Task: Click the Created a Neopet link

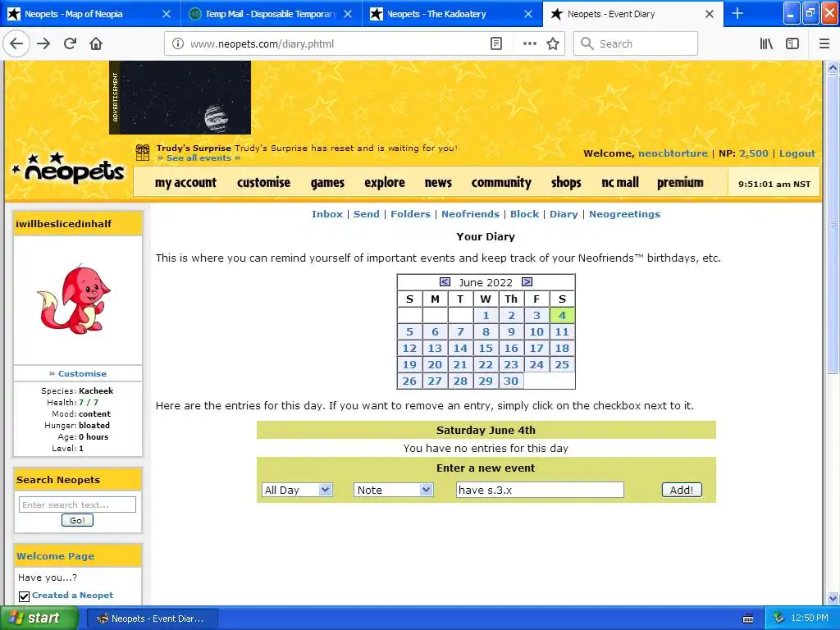Action: pyautogui.click(x=72, y=596)
